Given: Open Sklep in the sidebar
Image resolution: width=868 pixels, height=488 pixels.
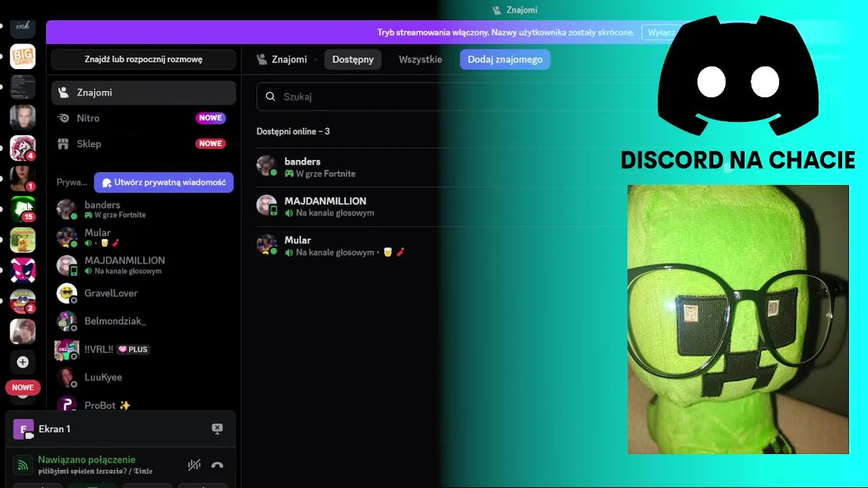Looking at the screenshot, I should click(144, 144).
